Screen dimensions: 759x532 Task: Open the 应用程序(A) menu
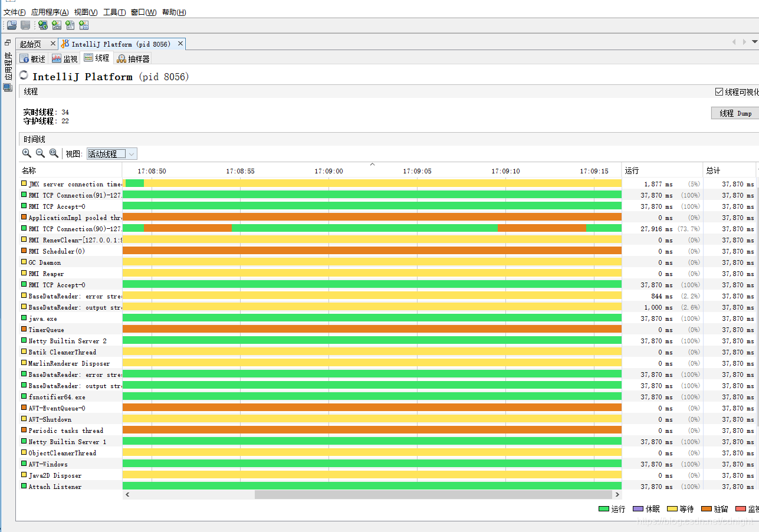click(x=50, y=12)
